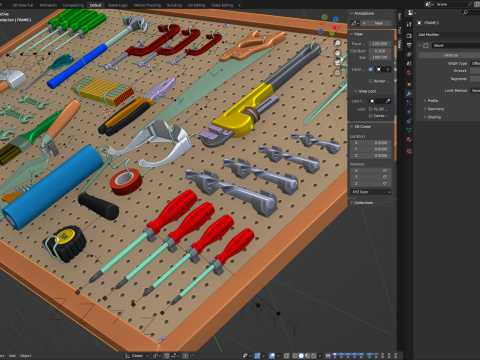Select wireframe viewport shading mode
480x360 pixels.
coord(295,356)
